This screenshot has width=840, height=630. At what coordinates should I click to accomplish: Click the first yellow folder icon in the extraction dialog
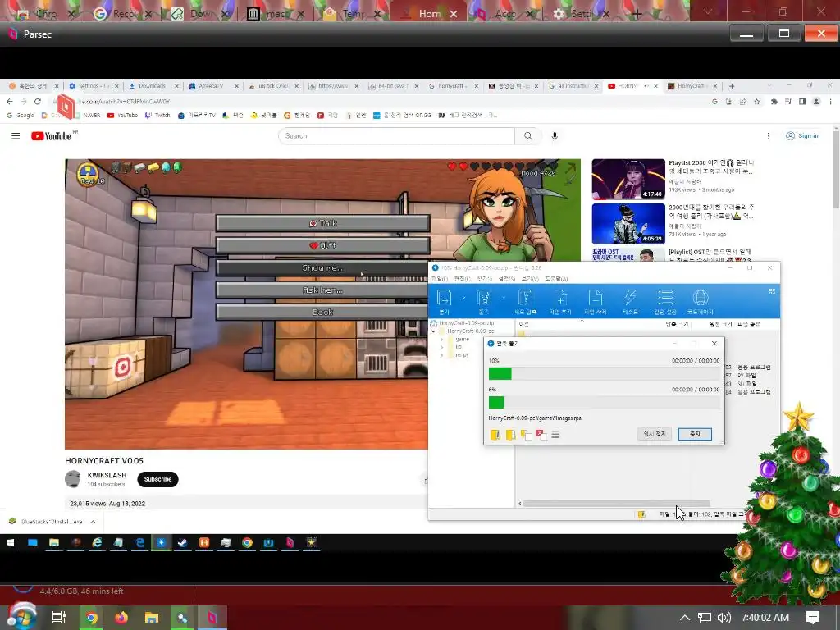(495, 435)
